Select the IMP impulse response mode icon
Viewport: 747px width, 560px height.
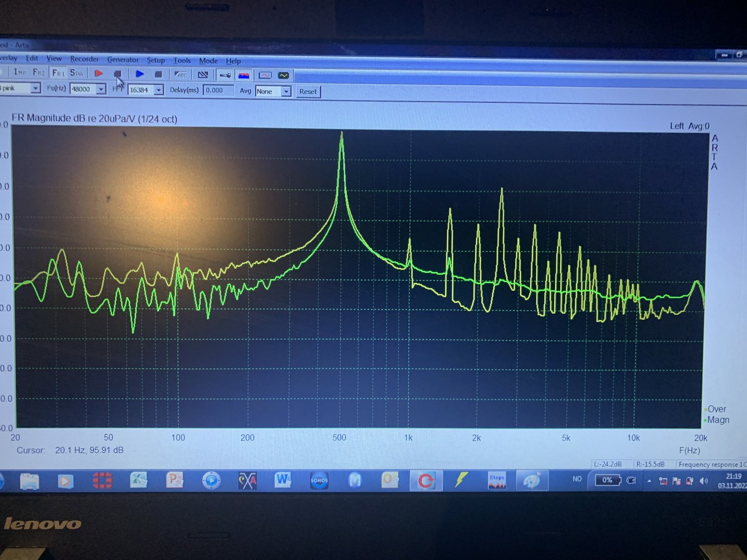click(x=20, y=72)
